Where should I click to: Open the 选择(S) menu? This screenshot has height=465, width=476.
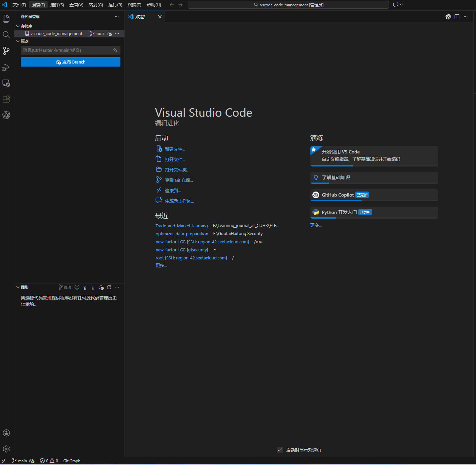[x=57, y=5]
